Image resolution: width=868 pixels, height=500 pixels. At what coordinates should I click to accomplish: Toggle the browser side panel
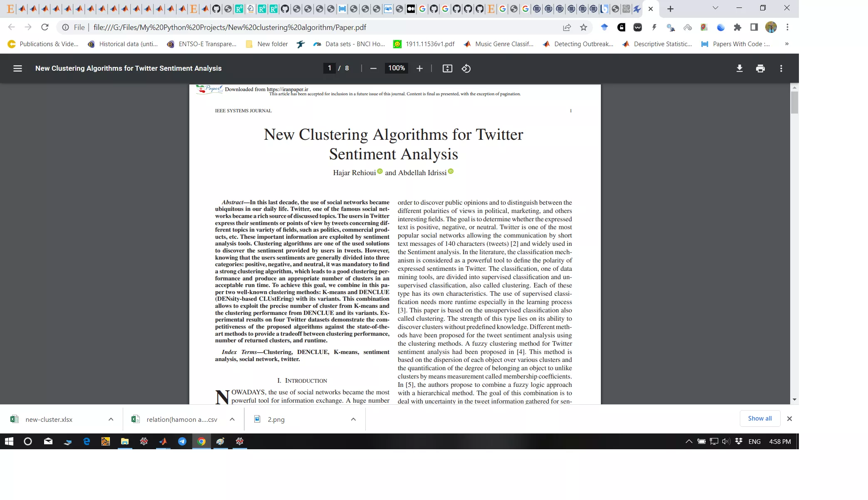coord(754,27)
